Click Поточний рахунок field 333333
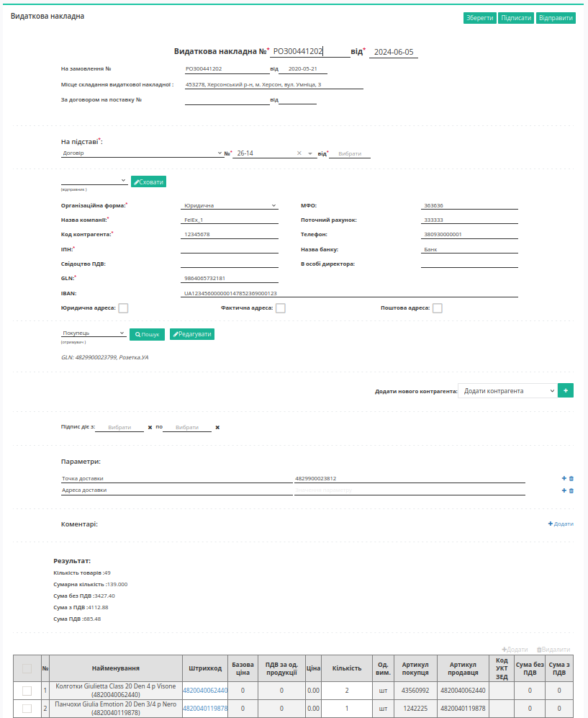 (x=469, y=220)
